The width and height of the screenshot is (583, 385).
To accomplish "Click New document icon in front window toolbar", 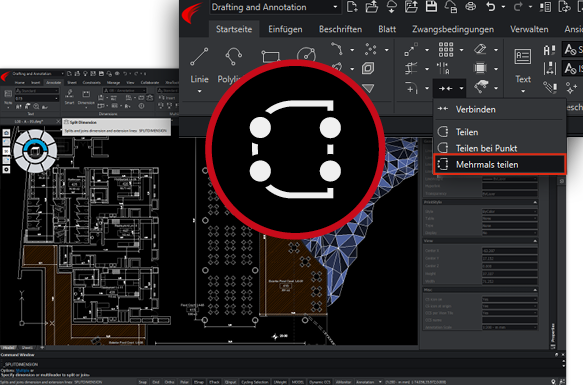I will pos(351,7).
